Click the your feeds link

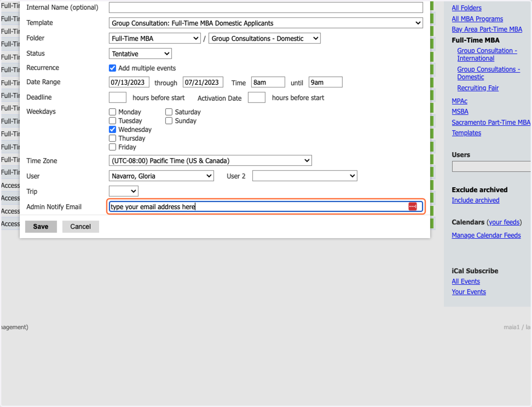[x=505, y=222]
